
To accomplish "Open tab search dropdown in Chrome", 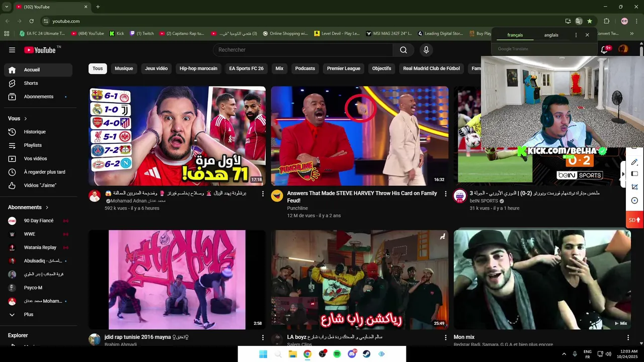I will pos(7,7).
